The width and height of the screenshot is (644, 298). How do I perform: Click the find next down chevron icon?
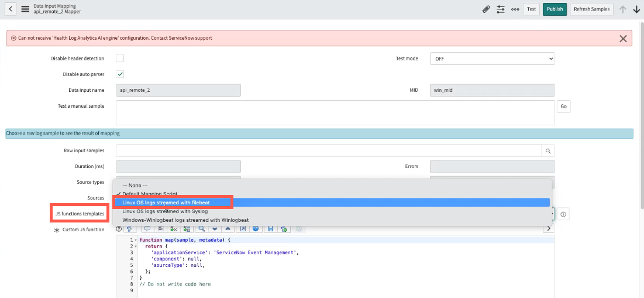tap(215, 229)
